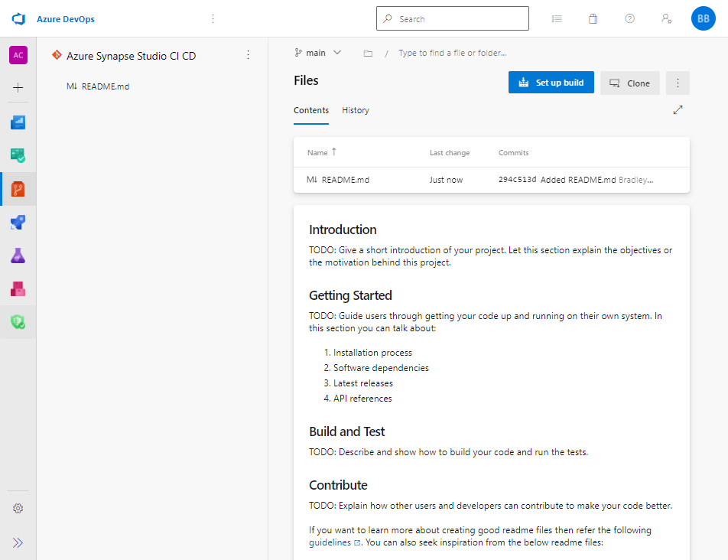Select the AC project tile
The image size is (728, 560).
click(x=18, y=55)
